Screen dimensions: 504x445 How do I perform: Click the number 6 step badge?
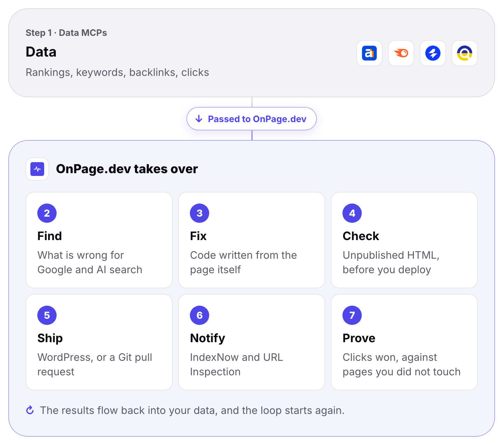coord(200,315)
